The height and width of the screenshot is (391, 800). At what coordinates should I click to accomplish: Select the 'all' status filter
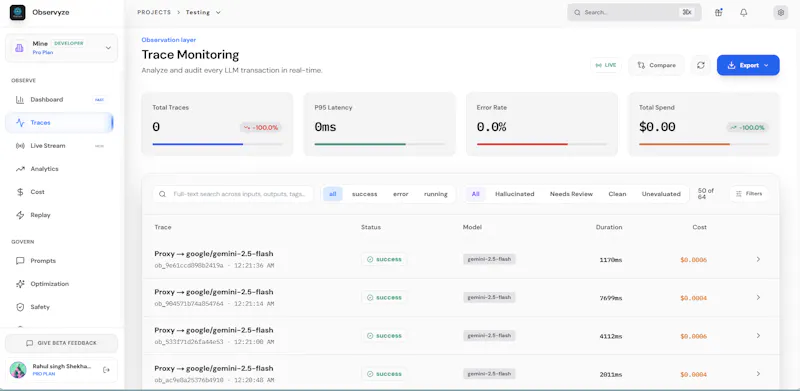click(333, 194)
